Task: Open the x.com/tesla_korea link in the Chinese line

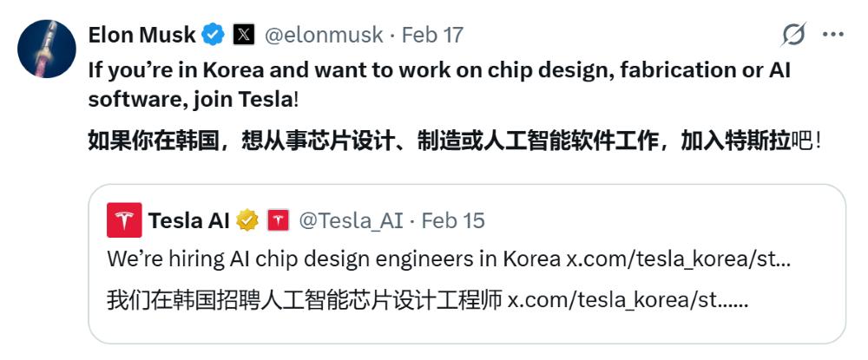Action: 627,301
